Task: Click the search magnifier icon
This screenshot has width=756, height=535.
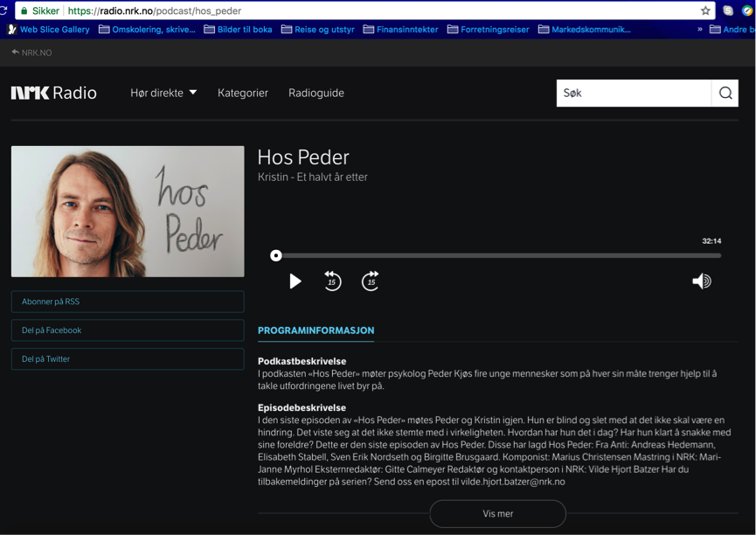Action: (725, 94)
